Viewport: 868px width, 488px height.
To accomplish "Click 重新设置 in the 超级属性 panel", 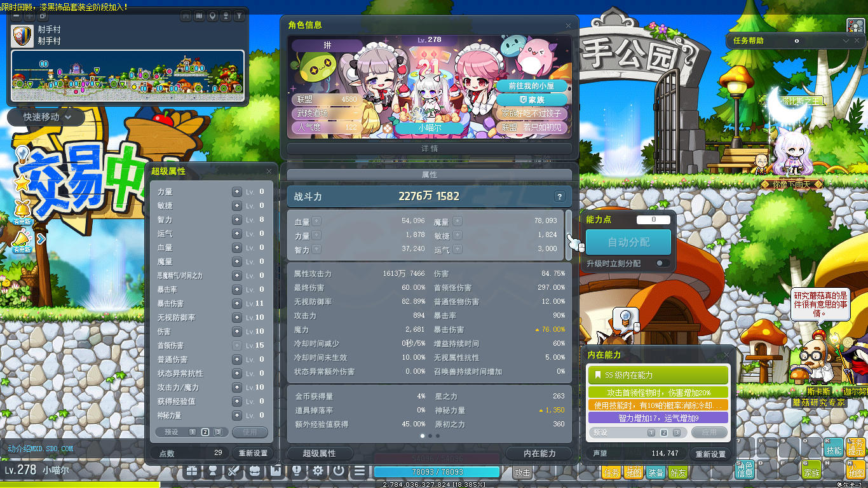I will [x=253, y=453].
